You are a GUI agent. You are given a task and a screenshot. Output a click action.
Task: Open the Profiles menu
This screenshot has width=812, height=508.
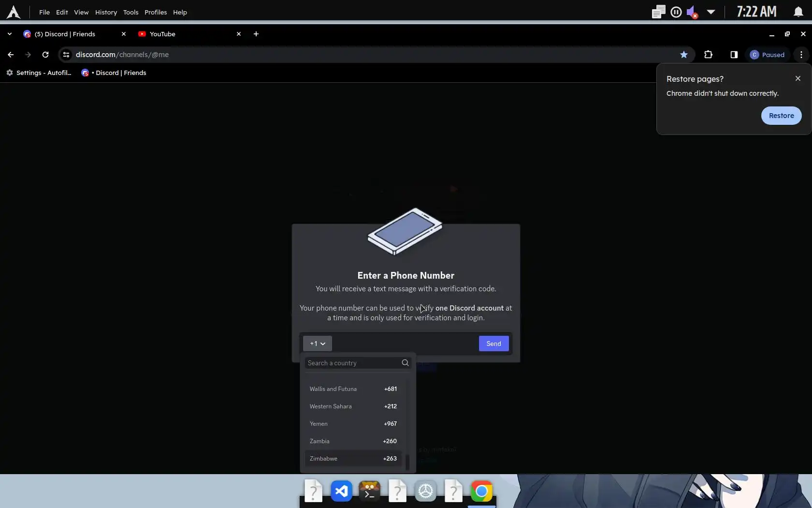pos(156,12)
